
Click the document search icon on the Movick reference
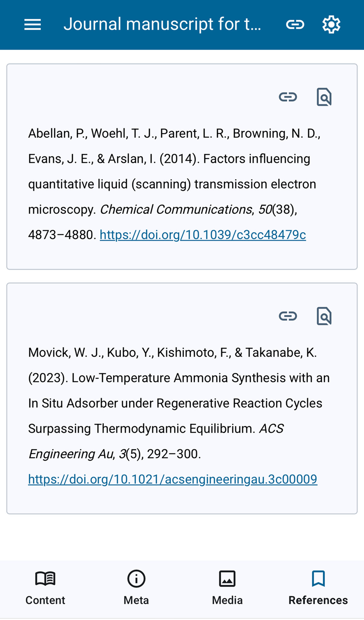(x=324, y=316)
